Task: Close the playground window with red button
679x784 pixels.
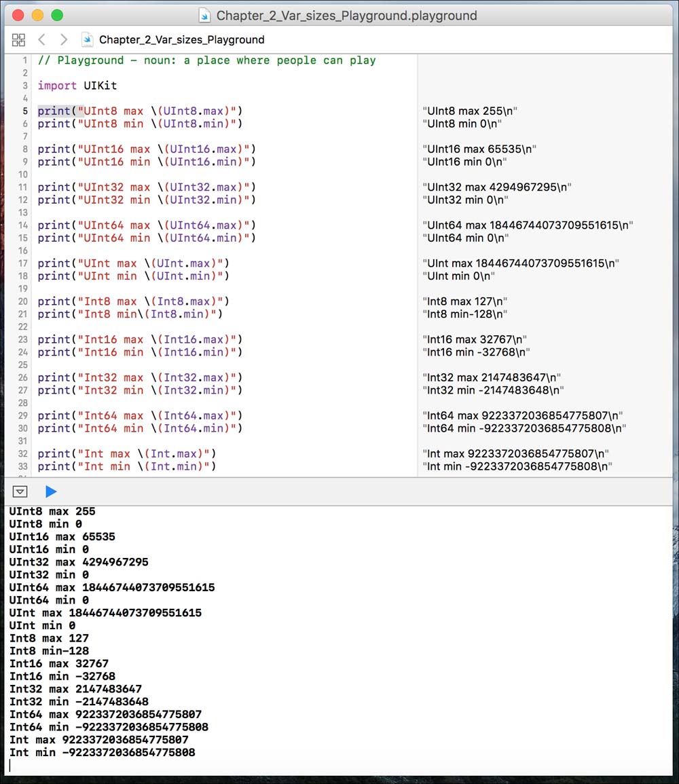Action: pos(18,15)
